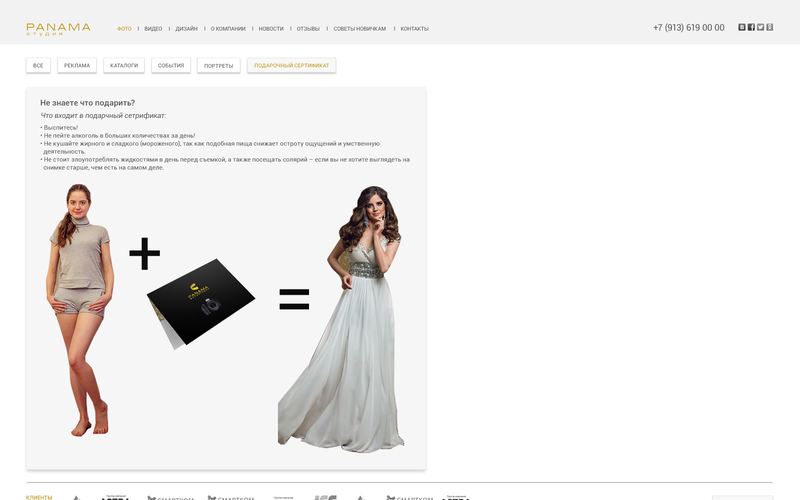This screenshot has height=500, width=800.
Task: Open the VK social page icon
Action: point(742,27)
